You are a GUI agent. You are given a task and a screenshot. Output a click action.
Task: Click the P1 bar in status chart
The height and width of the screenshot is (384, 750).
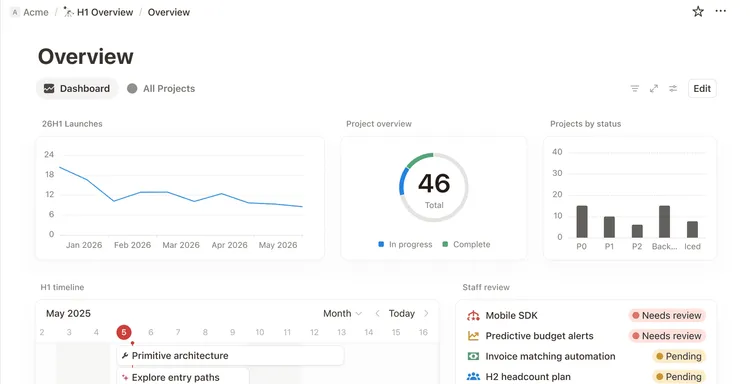click(609, 227)
